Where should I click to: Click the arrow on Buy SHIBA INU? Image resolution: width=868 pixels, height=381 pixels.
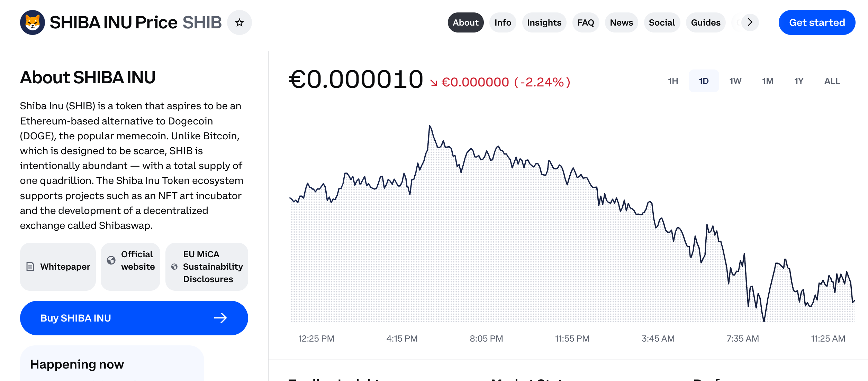click(220, 318)
